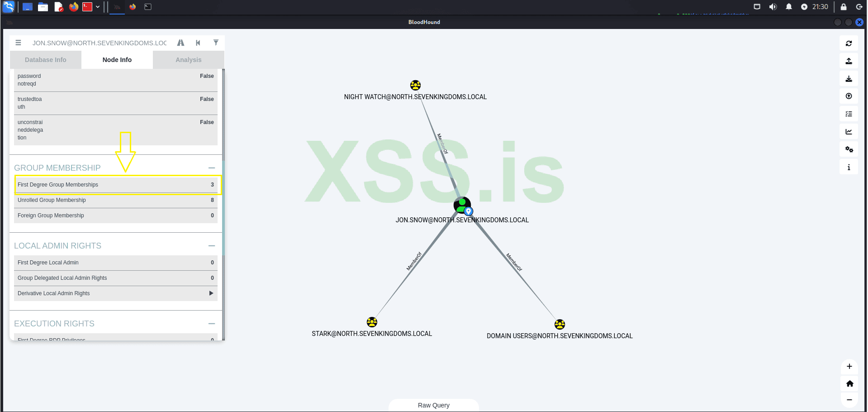Open the Raw Query panel

[x=434, y=405]
